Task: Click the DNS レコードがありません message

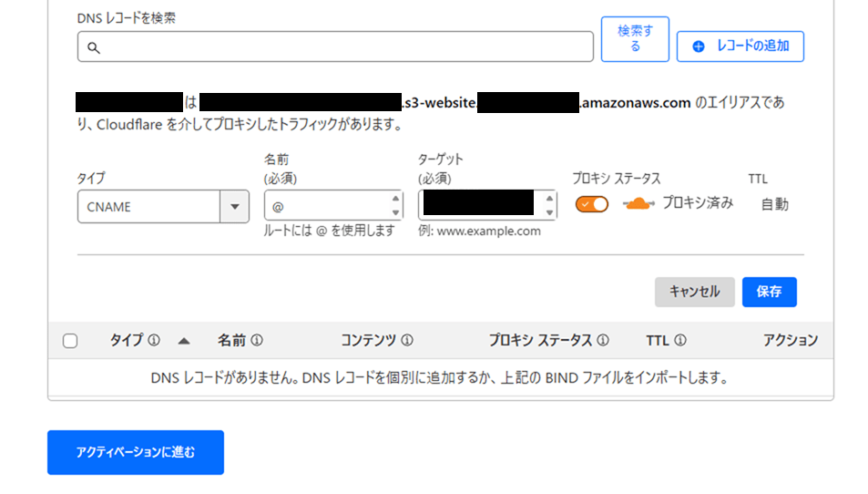Action: (440, 378)
